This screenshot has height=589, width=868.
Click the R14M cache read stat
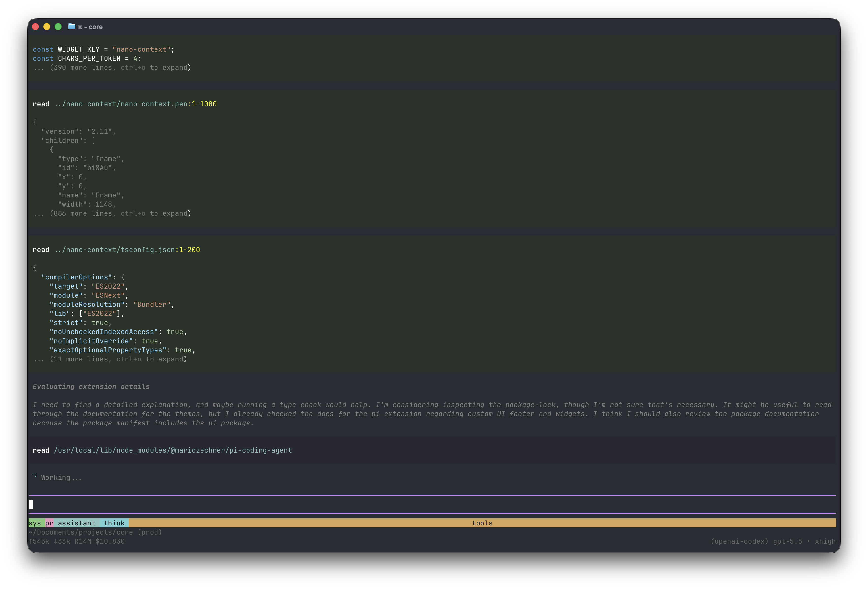[x=82, y=541]
